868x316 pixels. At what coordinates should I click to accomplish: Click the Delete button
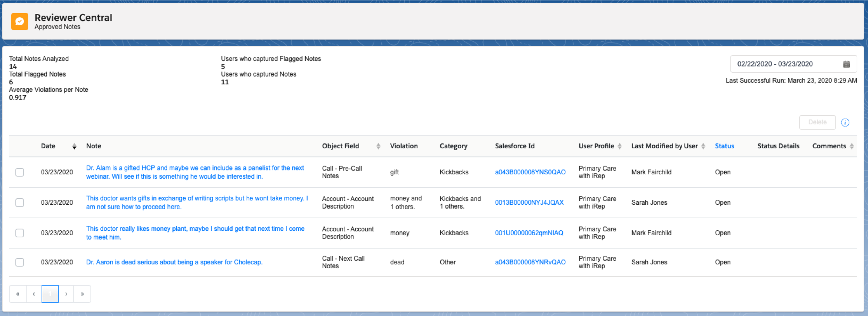coord(817,123)
